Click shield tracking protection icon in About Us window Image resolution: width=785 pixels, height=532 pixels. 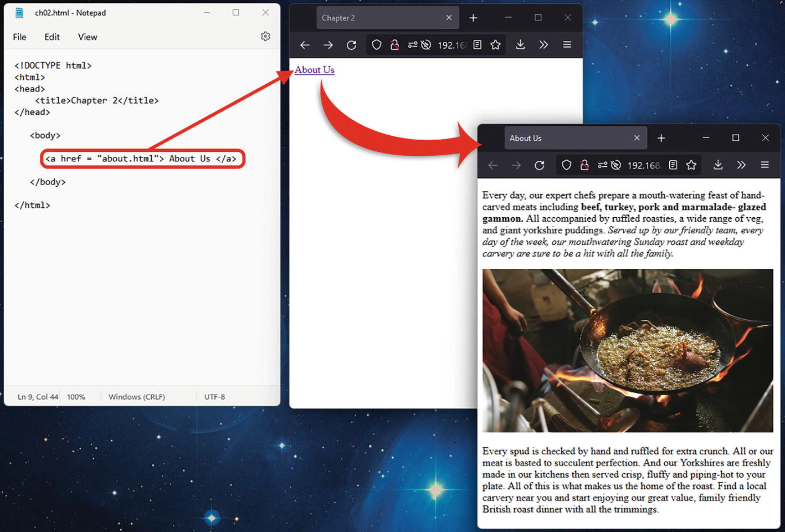566,165
